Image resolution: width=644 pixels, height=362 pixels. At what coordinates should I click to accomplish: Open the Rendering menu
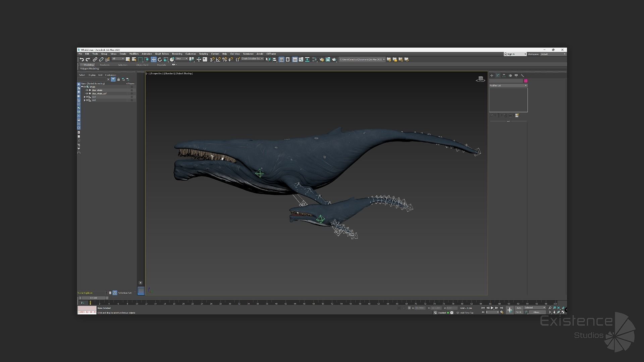coord(177,54)
